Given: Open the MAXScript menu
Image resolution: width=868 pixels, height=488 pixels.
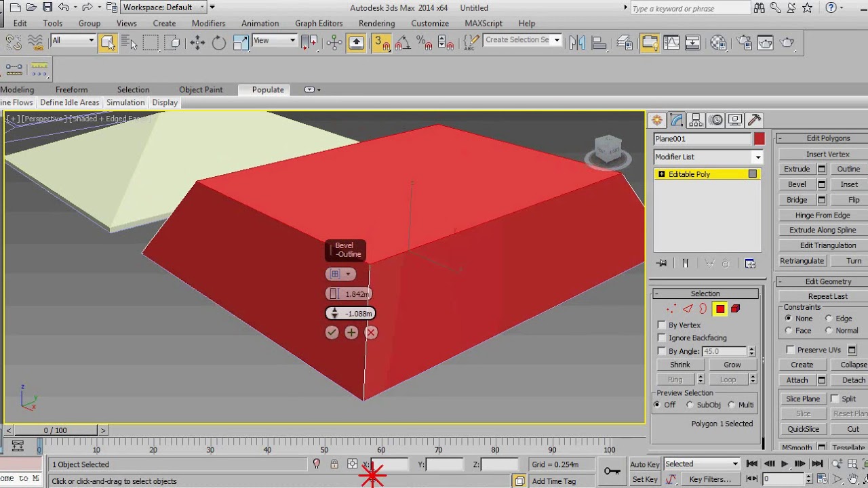Looking at the screenshot, I should [x=484, y=23].
